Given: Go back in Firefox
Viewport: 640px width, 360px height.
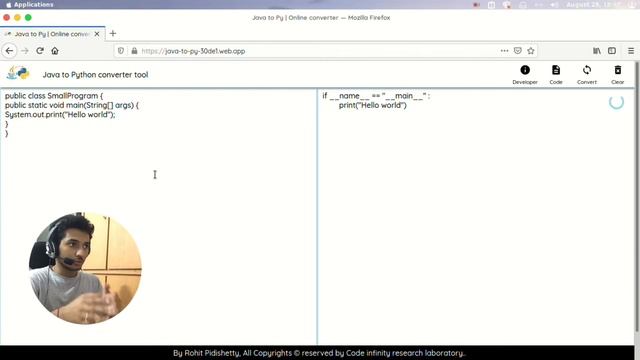Looking at the screenshot, I should [x=9, y=51].
